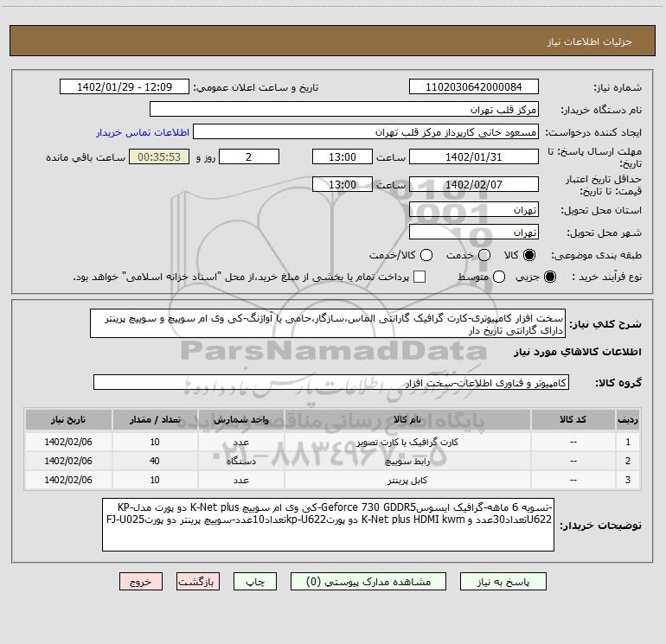Click the goods group field کامپیوتر و فناوری اطلاعات
The image size is (666, 644).
[x=331, y=382]
